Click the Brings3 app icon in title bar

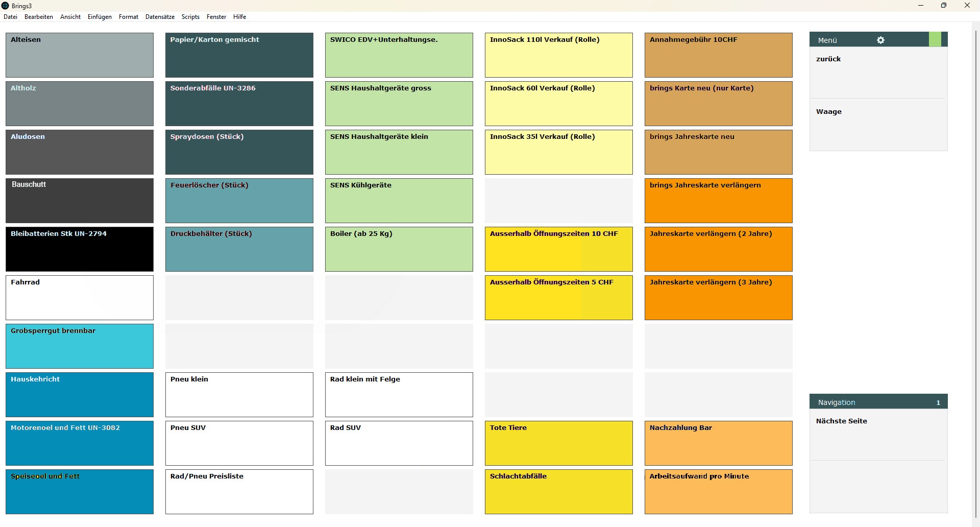[6, 6]
